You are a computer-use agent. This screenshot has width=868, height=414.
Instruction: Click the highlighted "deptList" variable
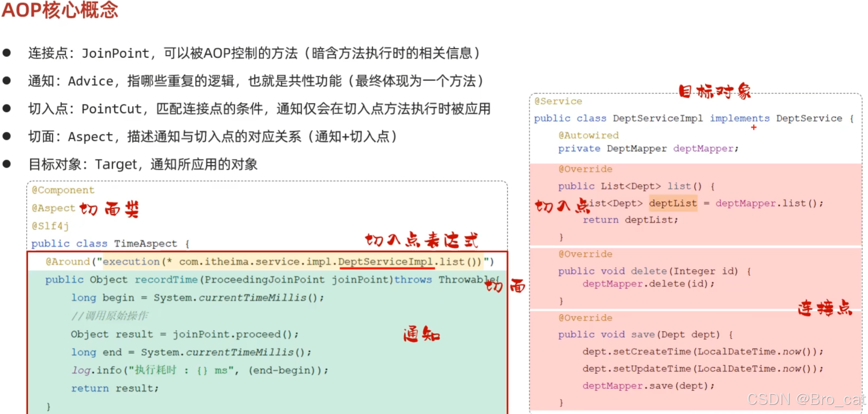coord(673,203)
